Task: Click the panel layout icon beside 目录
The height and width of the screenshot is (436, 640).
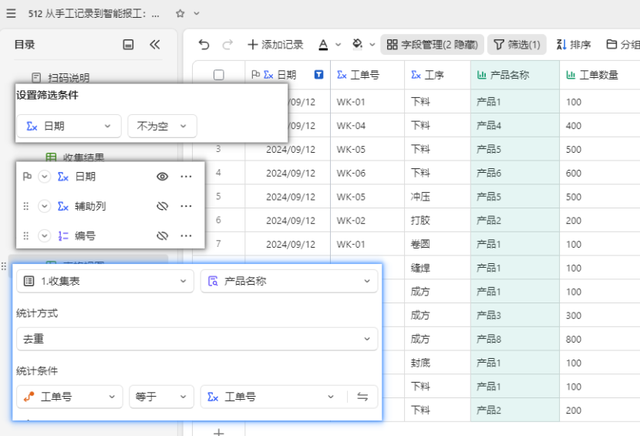Action: 128,44
